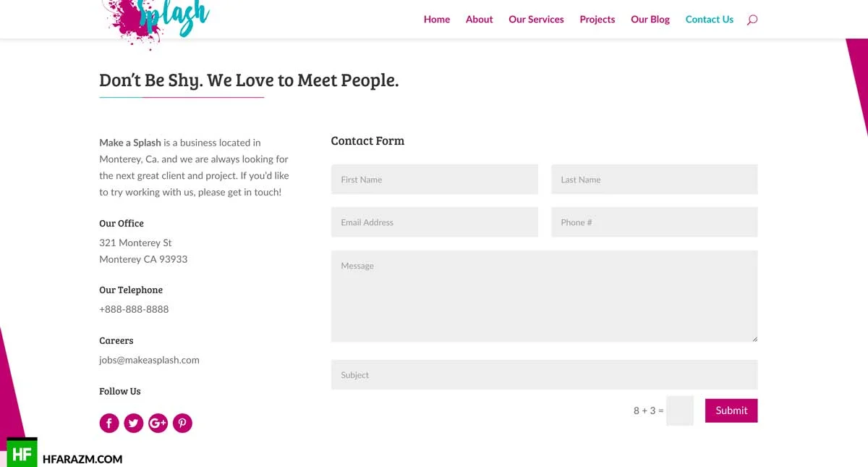Screen dimensions: 868x467
Task: Open the Projects navigation item
Action: click(597, 20)
